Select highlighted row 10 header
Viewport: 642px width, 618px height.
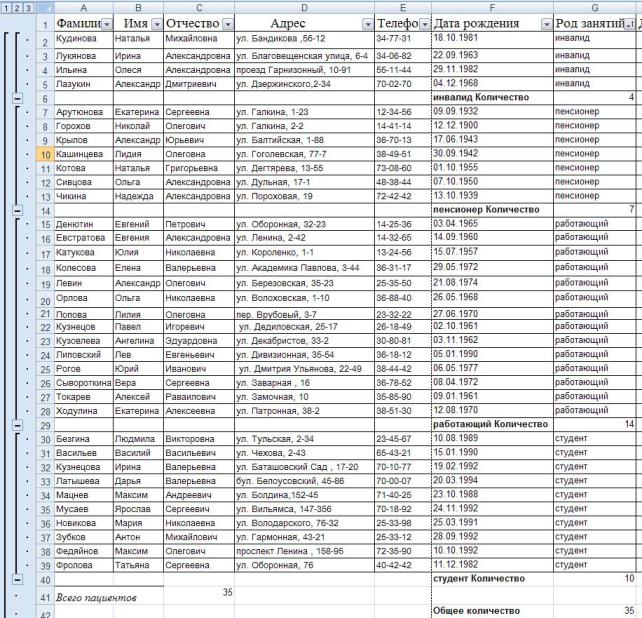tap(45, 155)
